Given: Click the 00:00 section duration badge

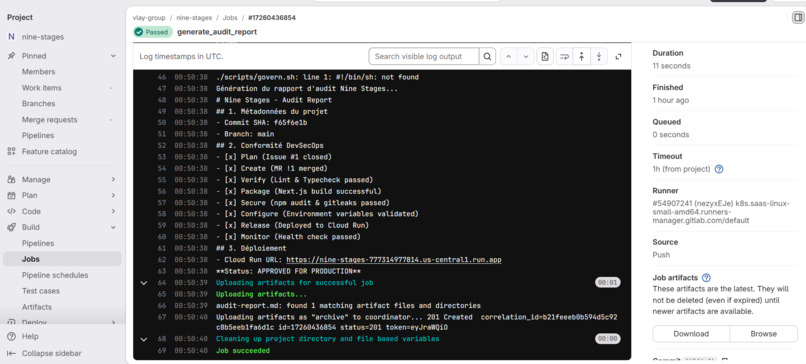Looking at the screenshot, I should (608, 339).
